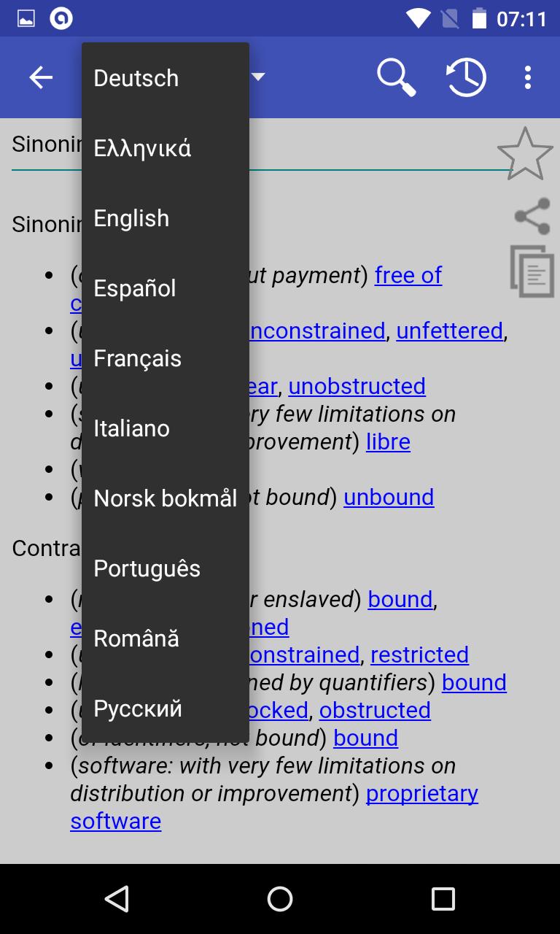The height and width of the screenshot is (934, 560).
Task: Select Français from the language list
Action: (x=138, y=358)
